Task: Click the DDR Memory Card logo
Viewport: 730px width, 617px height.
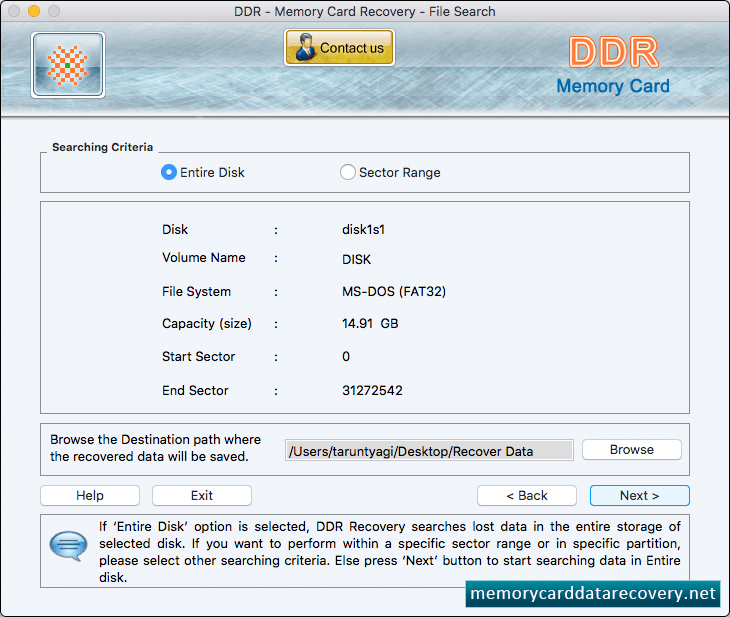Action: pos(613,66)
